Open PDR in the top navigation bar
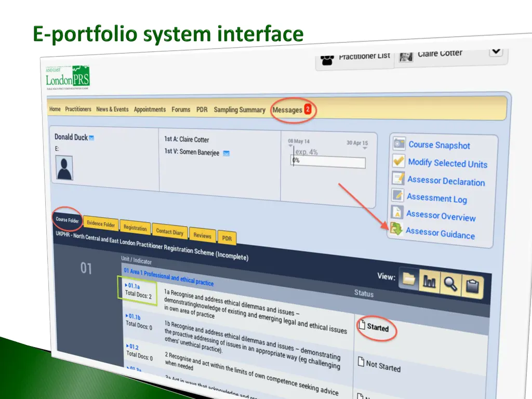 [202, 110]
